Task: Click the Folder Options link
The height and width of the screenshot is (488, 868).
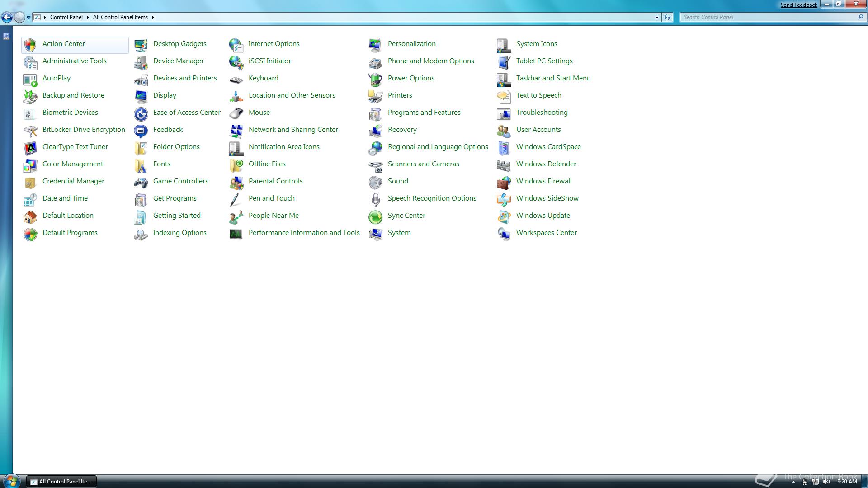Action: (176, 147)
